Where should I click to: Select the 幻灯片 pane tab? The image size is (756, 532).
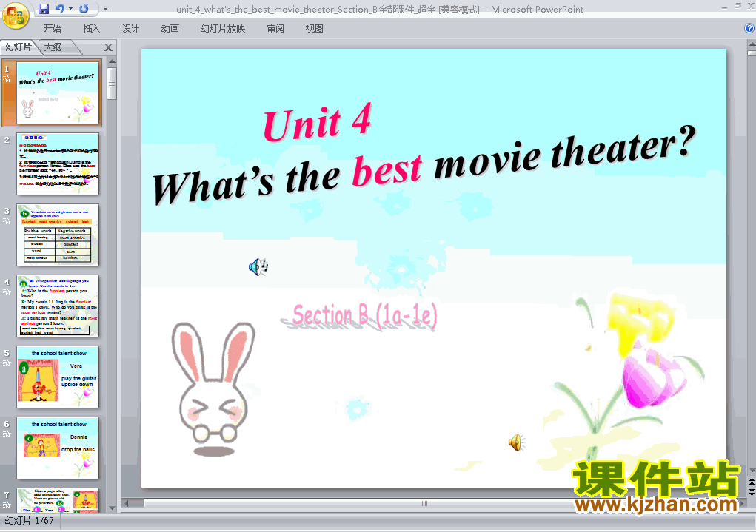pyautogui.click(x=19, y=47)
